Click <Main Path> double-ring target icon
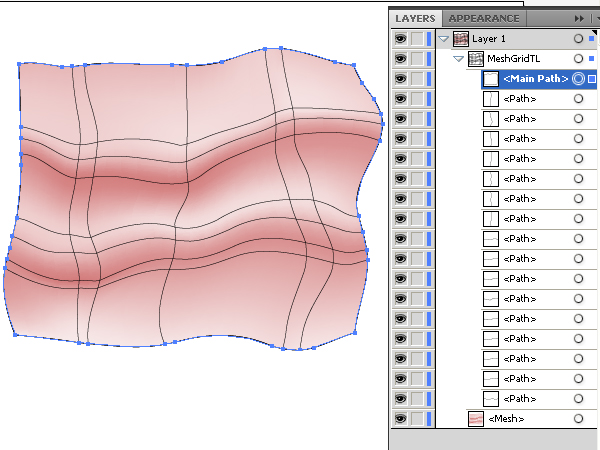The width and height of the screenshot is (600, 450). click(579, 79)
